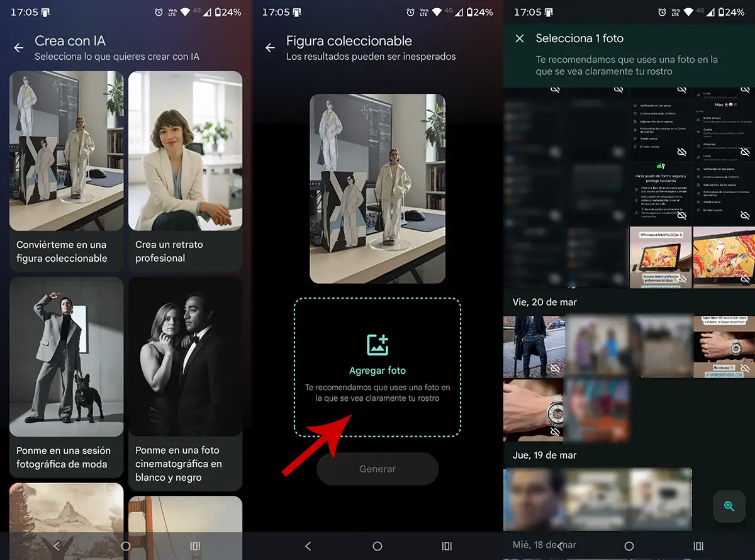Toggle the crossed-eye icon on the top-right screenshot
This screenshot has width=755, height=560.
[x=745, y=89]
